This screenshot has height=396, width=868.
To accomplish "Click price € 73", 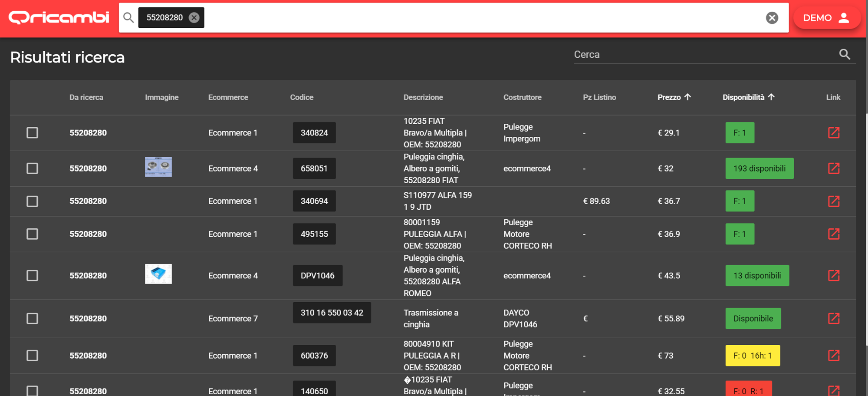I will click(665, 355).
